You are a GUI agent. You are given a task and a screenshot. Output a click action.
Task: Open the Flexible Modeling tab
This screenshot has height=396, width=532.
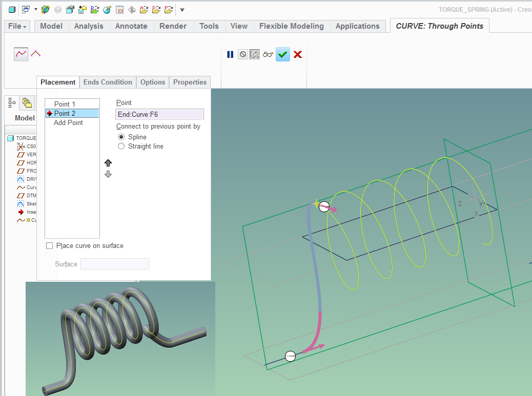point(292,26)
